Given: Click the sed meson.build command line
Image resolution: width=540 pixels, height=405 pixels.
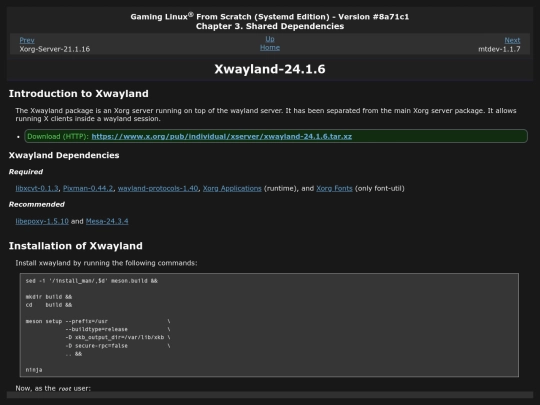Looking at the screenshot, I should 92,281.
